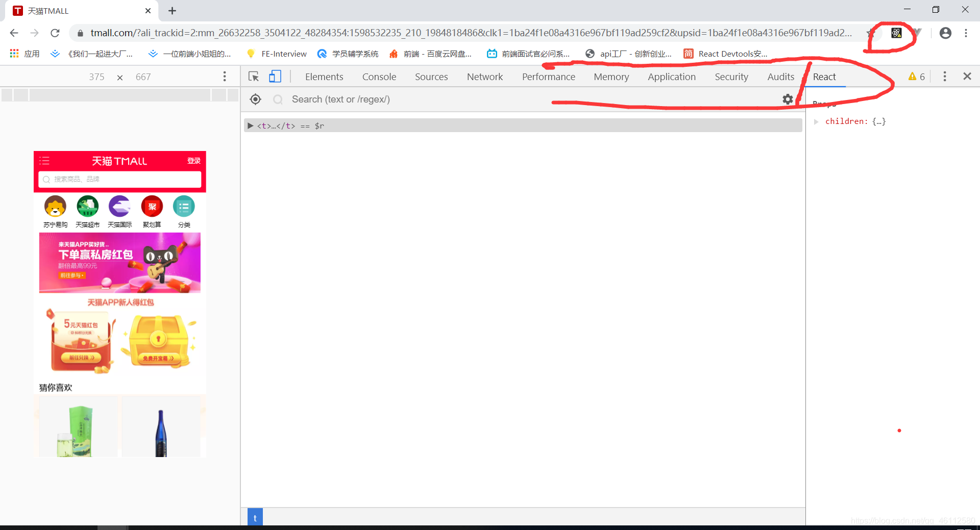Open the Performance tab

coord(549,77)
